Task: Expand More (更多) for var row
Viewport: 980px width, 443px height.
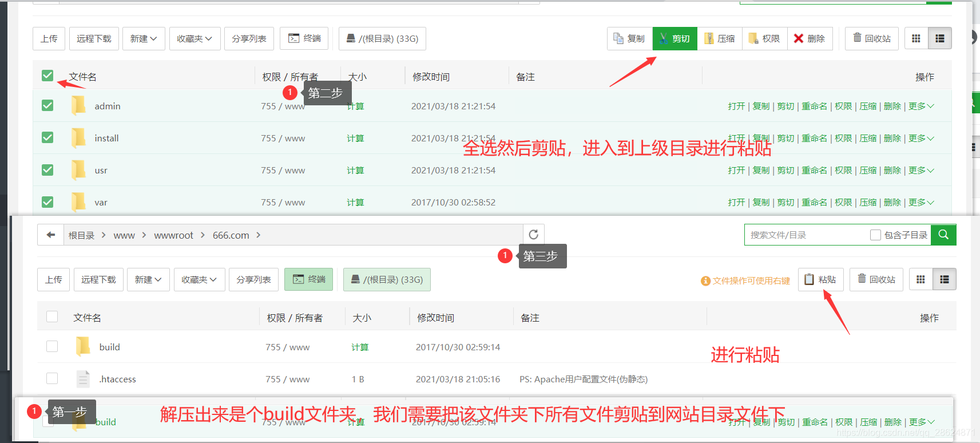Action: coord(921,202)
